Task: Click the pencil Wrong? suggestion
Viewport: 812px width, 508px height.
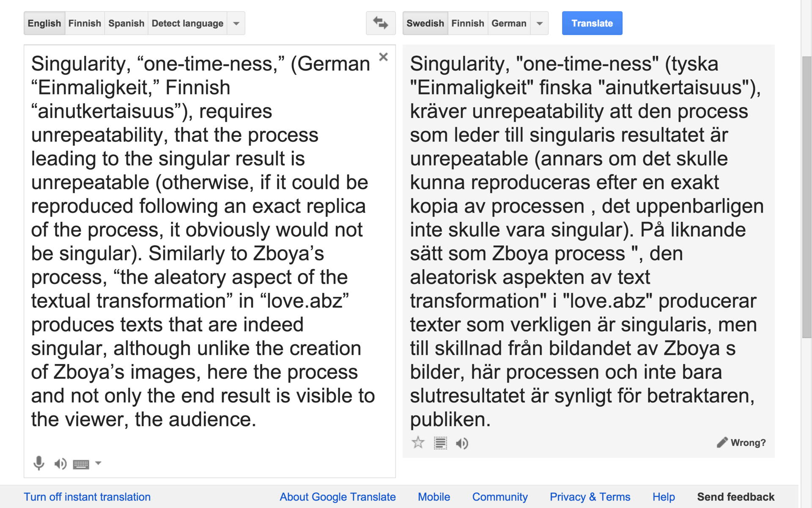Action: point(741,443)
